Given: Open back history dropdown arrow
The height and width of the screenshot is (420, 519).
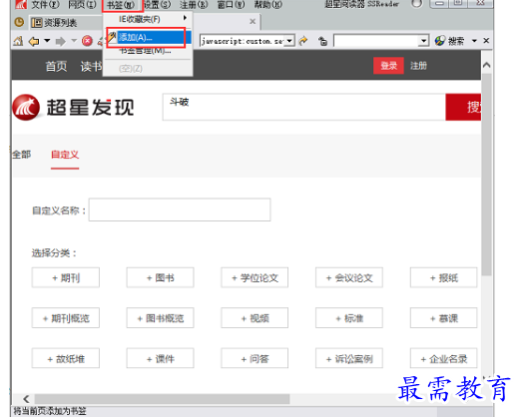Looking at the screenshot, I should [47, 41].
